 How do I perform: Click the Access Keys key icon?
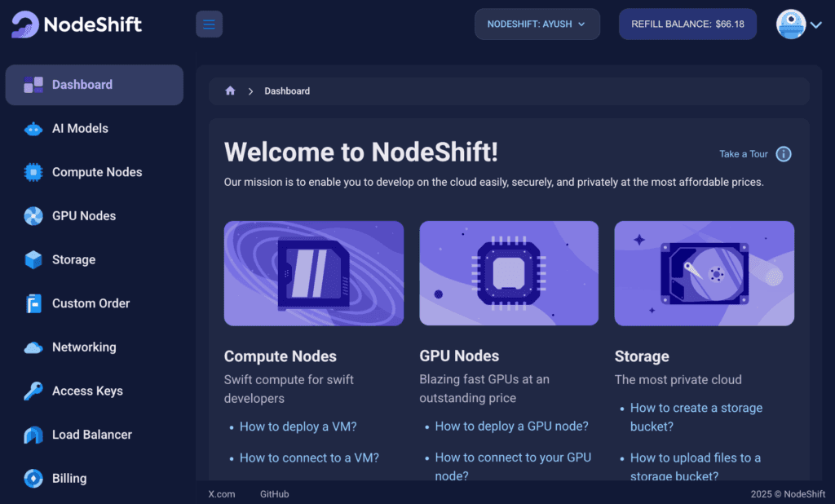[33, 391]
